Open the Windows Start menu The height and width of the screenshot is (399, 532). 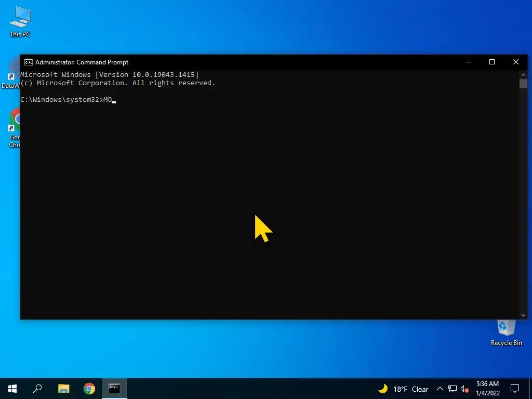12,389
